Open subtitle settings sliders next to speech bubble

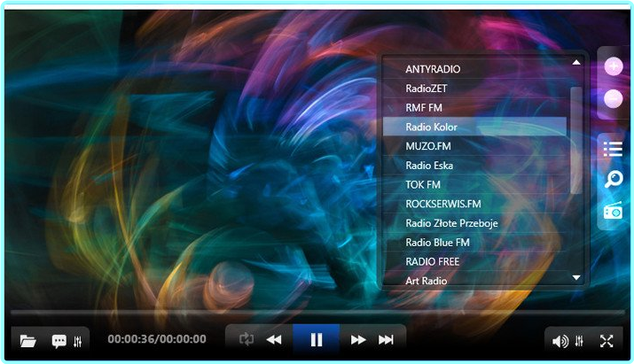click(78, 340)
